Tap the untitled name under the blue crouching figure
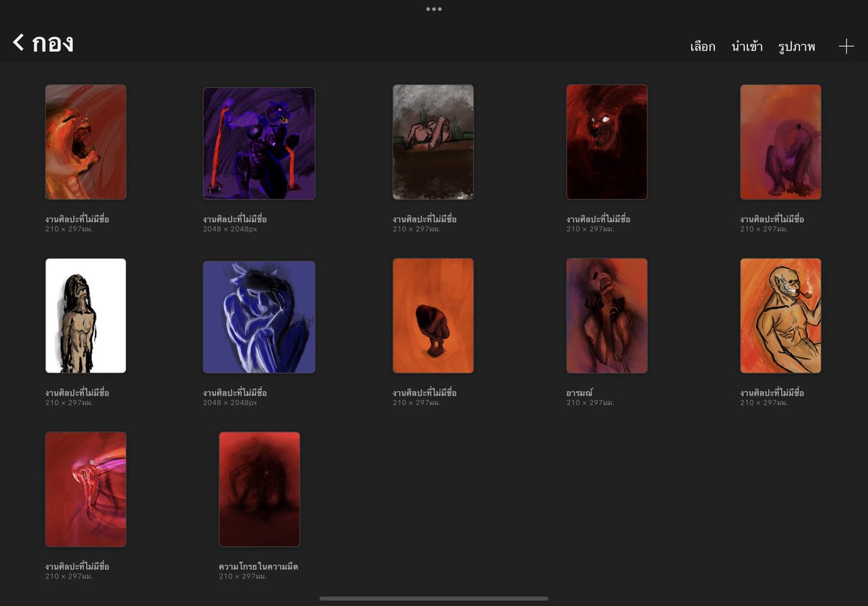 [234, 393]
